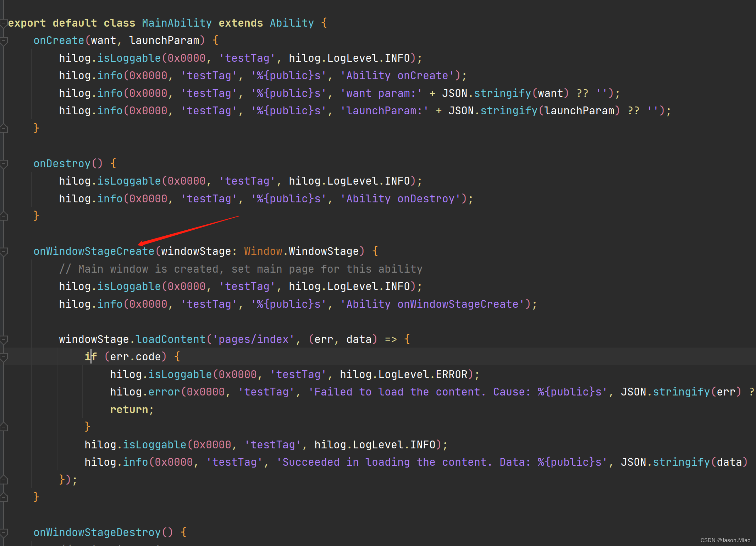Click the onCreate method name
Image resolution: width=756 pixels, height=546 pixels.
point(59,40)
